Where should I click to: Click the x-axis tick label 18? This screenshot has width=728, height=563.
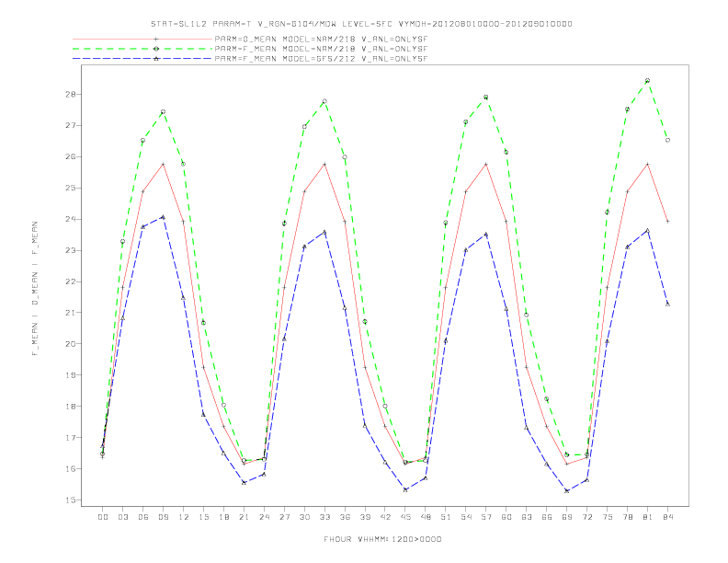pos(223,517)
